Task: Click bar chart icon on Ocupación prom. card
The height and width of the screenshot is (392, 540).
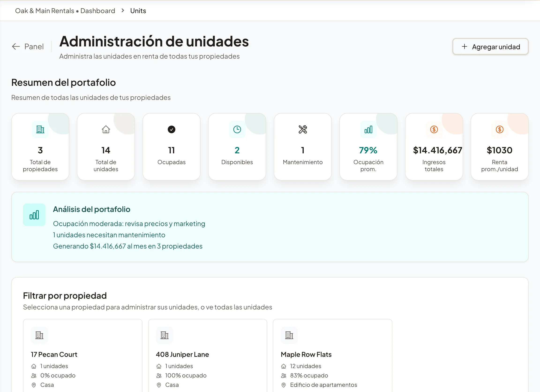Action: pyautogui.click(x=368, y=129)
